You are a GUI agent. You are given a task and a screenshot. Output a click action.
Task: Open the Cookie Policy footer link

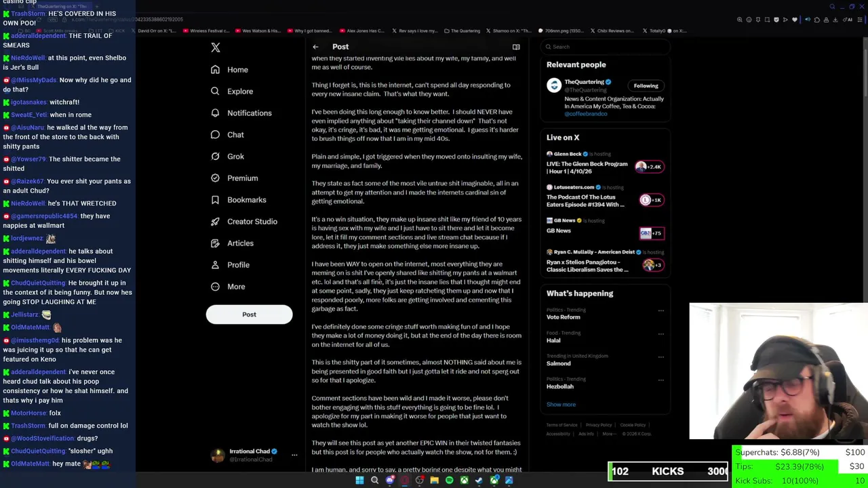[x=633, y=425]
